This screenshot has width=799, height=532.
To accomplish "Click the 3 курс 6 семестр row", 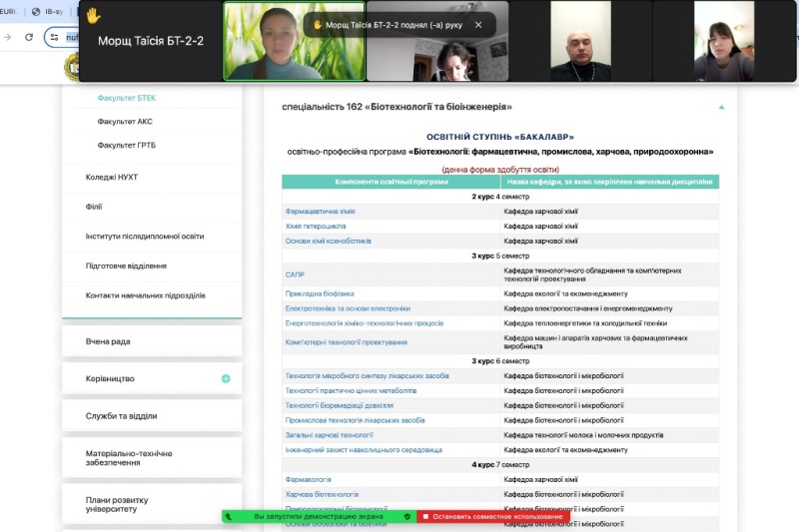I will (x=500, y=361).
